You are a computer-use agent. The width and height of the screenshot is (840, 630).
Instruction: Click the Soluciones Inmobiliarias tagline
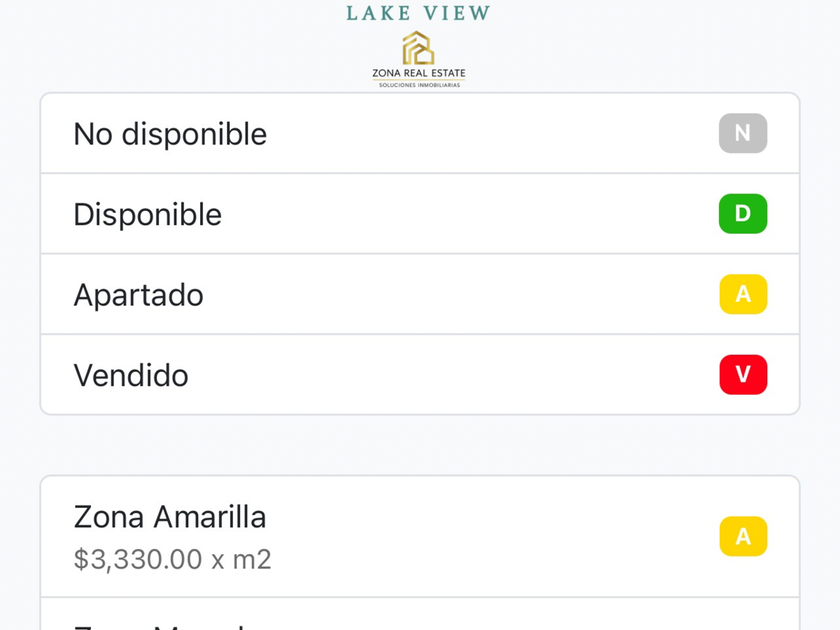pyautogui.click(x=418, y=85)
